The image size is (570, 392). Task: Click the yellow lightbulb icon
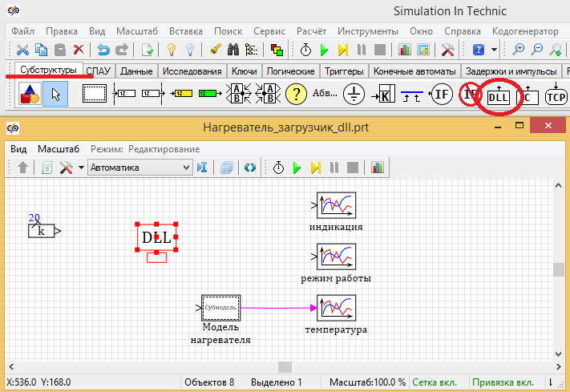click(x=172, y=50)
